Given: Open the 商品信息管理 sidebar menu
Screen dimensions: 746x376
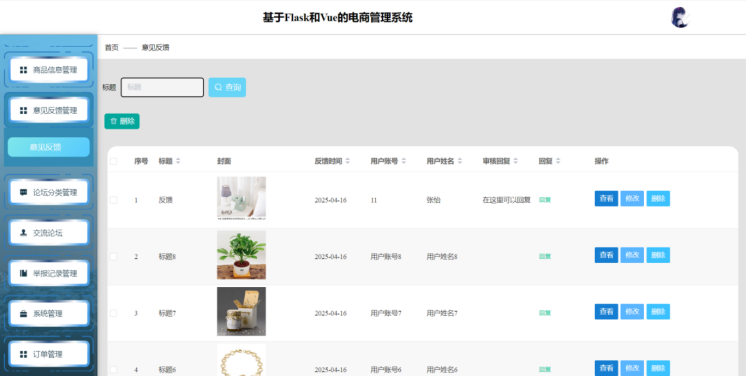Looking at the screenshot, I should pyautogui.click(x=49, y=70).
